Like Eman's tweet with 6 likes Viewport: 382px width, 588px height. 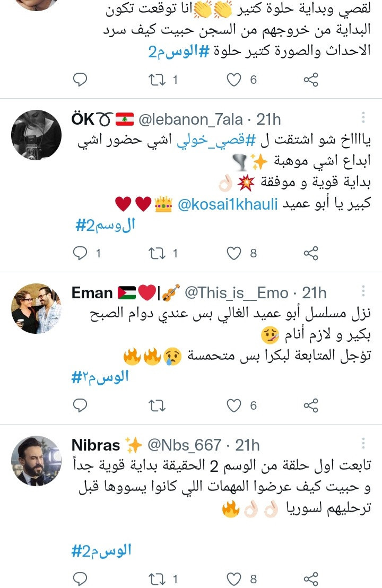pyautogui.click(x=234, y=405)
